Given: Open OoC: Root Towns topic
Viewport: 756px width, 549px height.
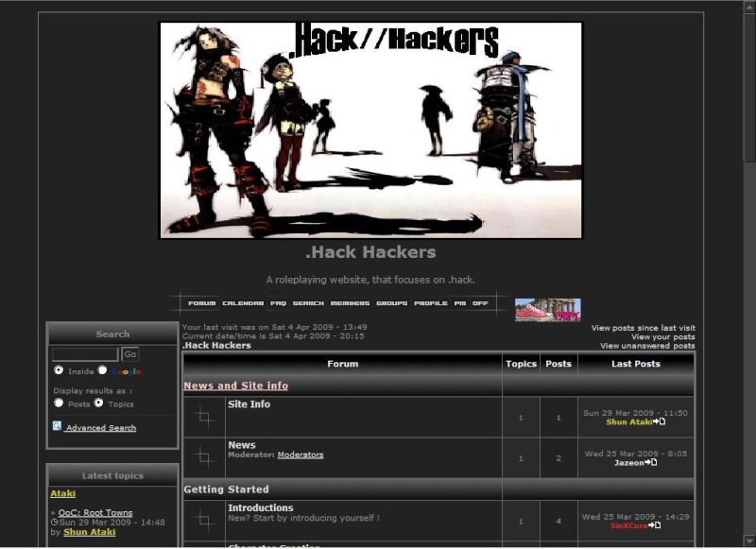Looking at the screenshot, I should [x=95, y=513].
